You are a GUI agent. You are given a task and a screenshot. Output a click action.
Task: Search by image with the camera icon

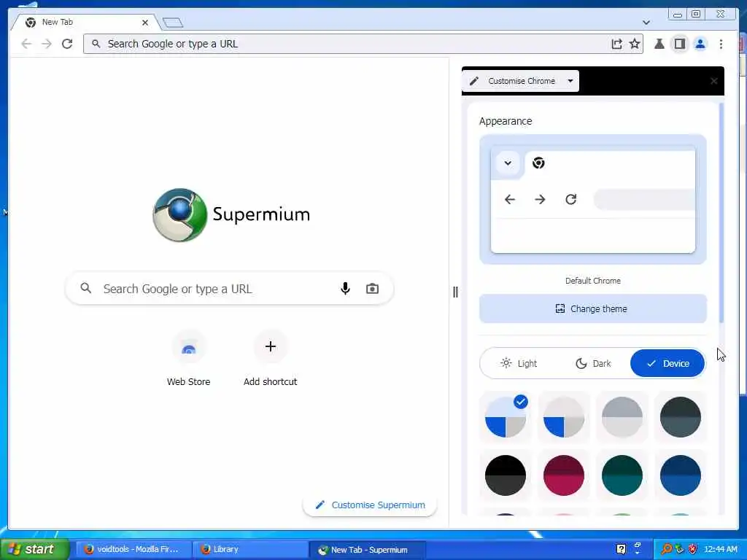pos(372,289)
